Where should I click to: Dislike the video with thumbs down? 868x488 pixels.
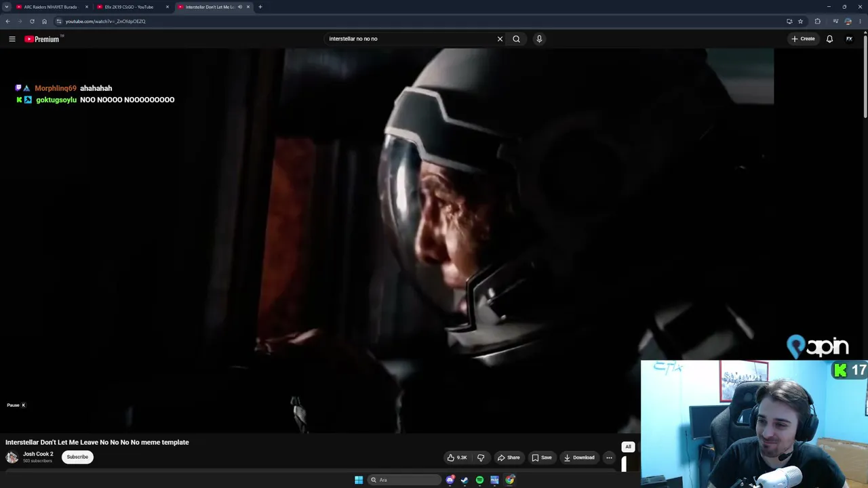[481, 457]
